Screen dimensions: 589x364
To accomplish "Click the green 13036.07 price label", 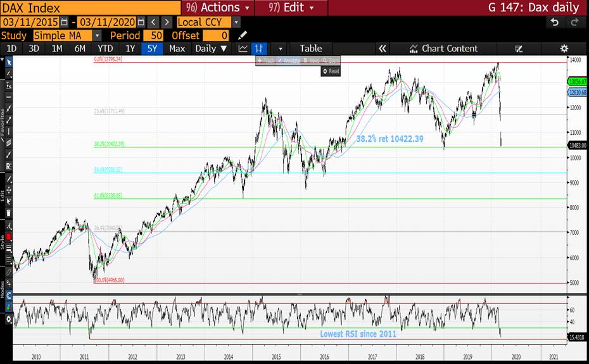I will point(577,82).
